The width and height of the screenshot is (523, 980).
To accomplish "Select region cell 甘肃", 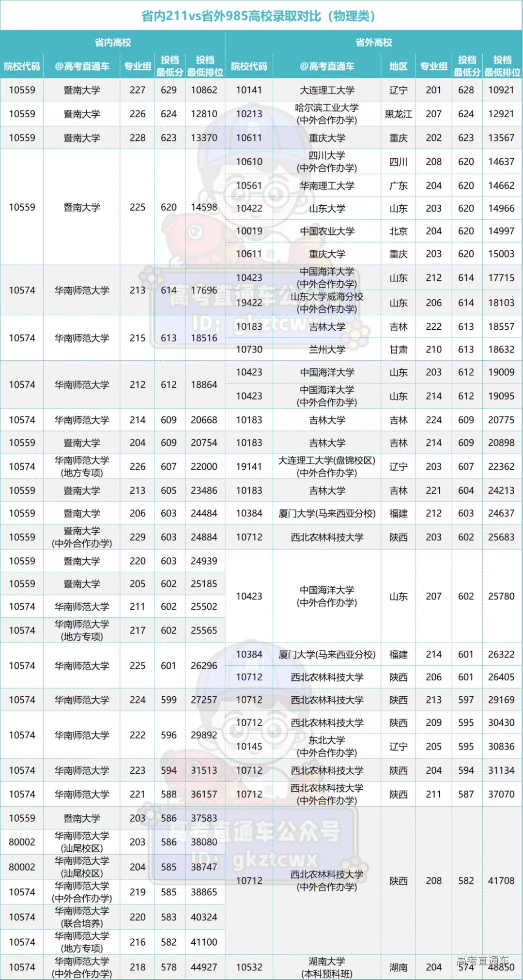I will pyautogui.click(x=398, y=349).
